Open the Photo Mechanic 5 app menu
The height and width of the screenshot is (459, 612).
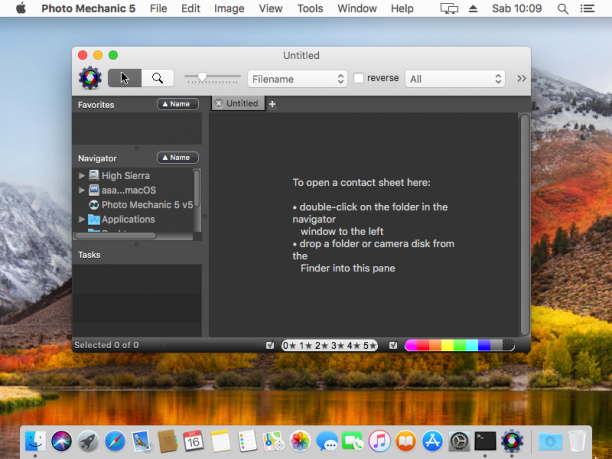[88, 8]
